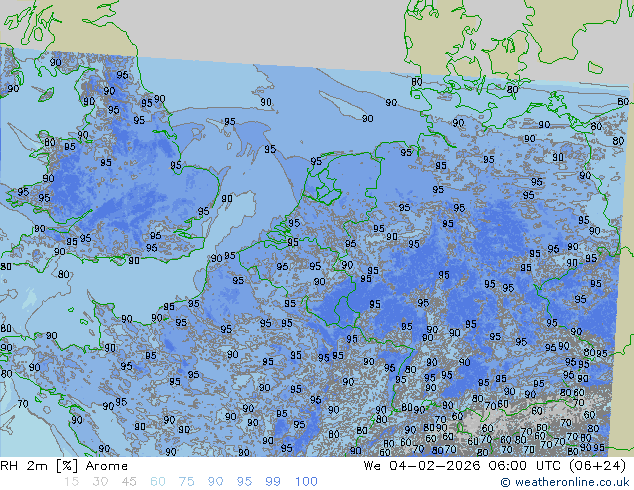
Task: Select the light blue legend value 60
Action: (x=158, y=482)
